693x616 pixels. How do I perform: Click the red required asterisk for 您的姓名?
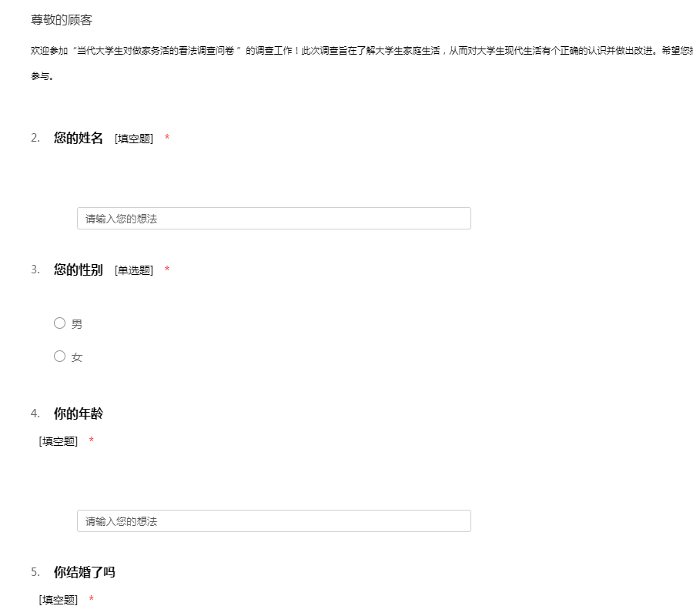pos(167,139)
